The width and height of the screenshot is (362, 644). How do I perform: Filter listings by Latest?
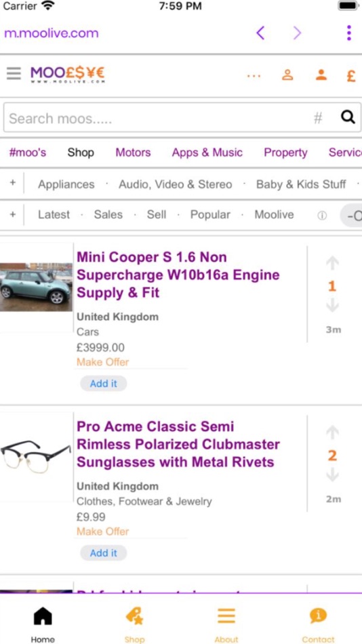pyautogui.click(x=54, y=214)
